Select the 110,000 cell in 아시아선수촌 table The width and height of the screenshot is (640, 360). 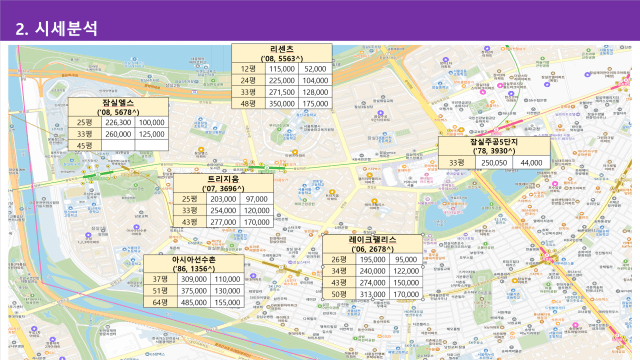227,279
